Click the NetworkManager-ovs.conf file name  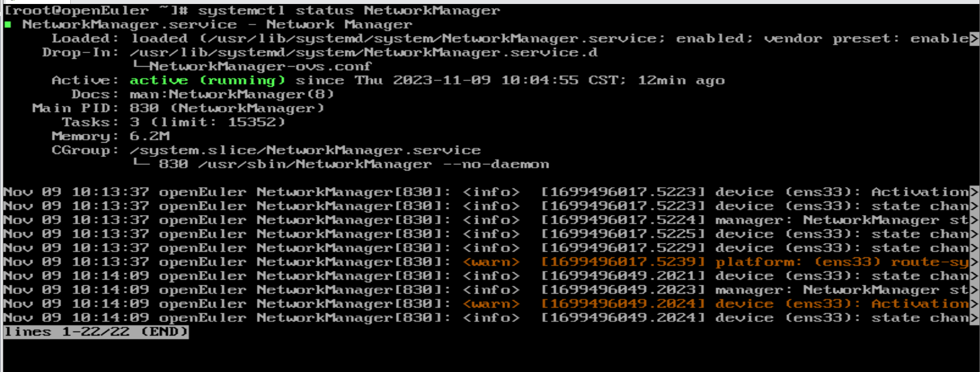[260, 66]
